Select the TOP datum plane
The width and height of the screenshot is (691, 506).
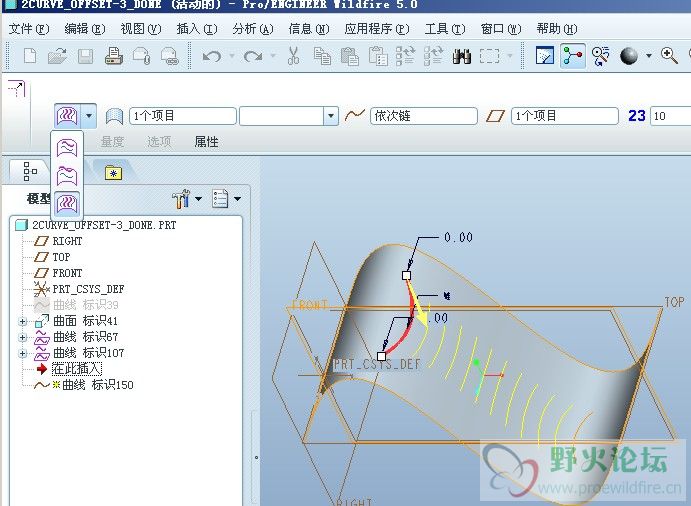pyautogui.click(x=61, y=257)
